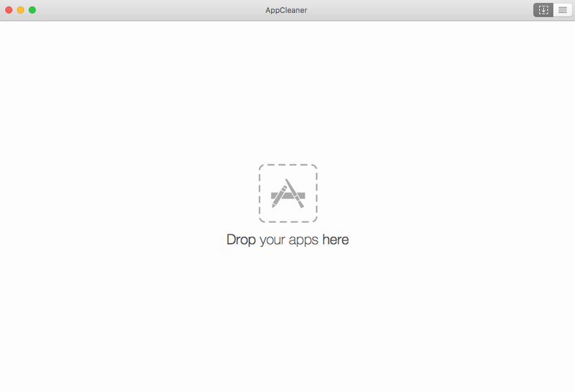The width and height of the screenshot is (575, 392).
Task: Switch to the application list view icon
Action: [x=563, y=10]
